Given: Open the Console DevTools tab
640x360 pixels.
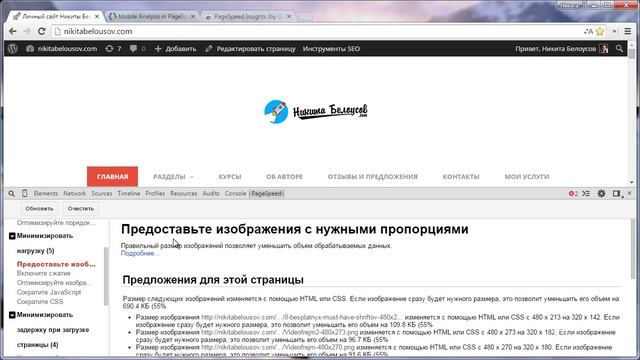Looking at the screenshot, I should pyautogui.click(x=236, y=193).
